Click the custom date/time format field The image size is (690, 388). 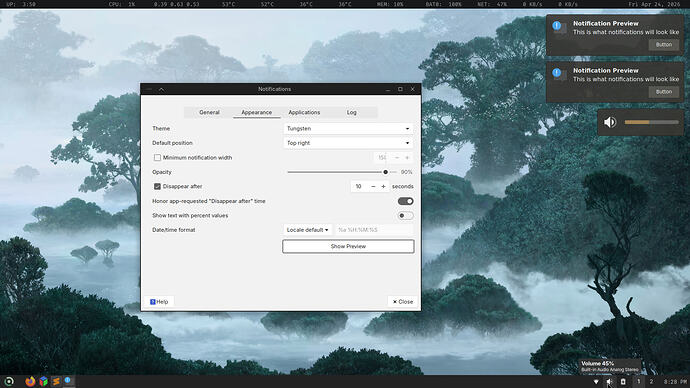tap(374, 230)
